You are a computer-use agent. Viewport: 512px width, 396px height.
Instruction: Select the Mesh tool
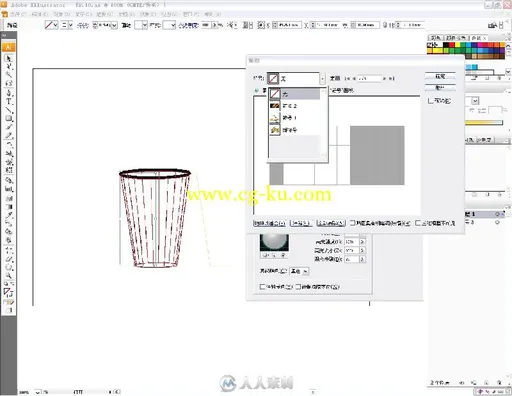pos(8,198)
